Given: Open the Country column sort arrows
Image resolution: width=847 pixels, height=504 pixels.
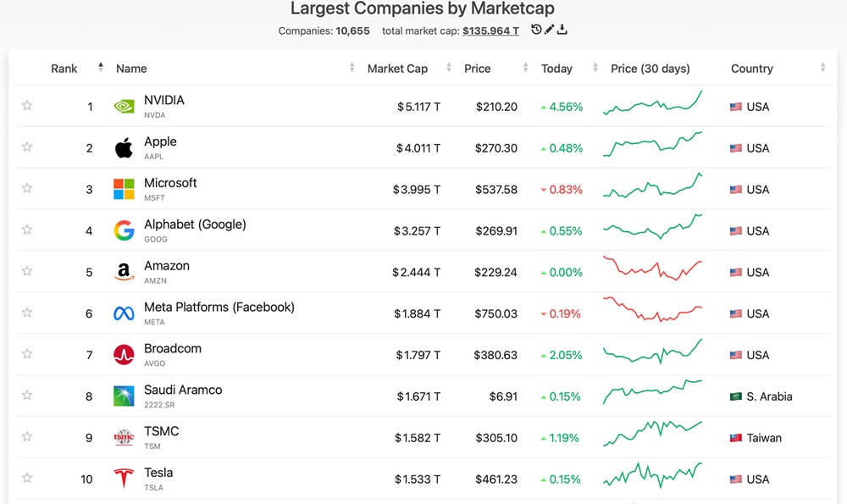Looking at the screenshot, I should click(822, 68).
